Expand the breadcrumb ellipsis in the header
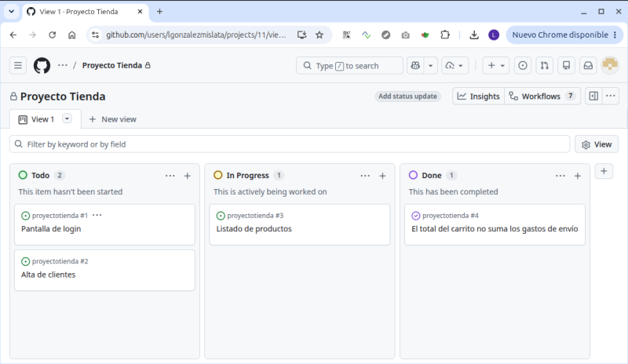Screen dimensions: 628x364 coord(63,65)
